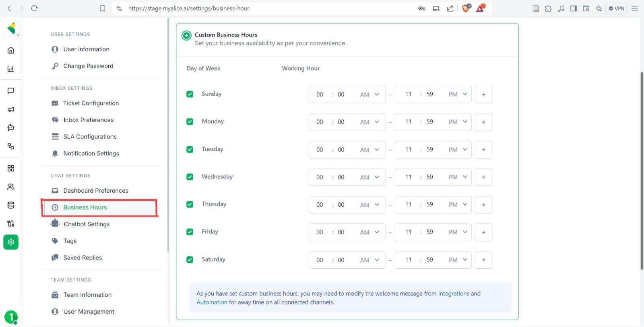Uncheck the Wednesday checkbox

(190, 177)
